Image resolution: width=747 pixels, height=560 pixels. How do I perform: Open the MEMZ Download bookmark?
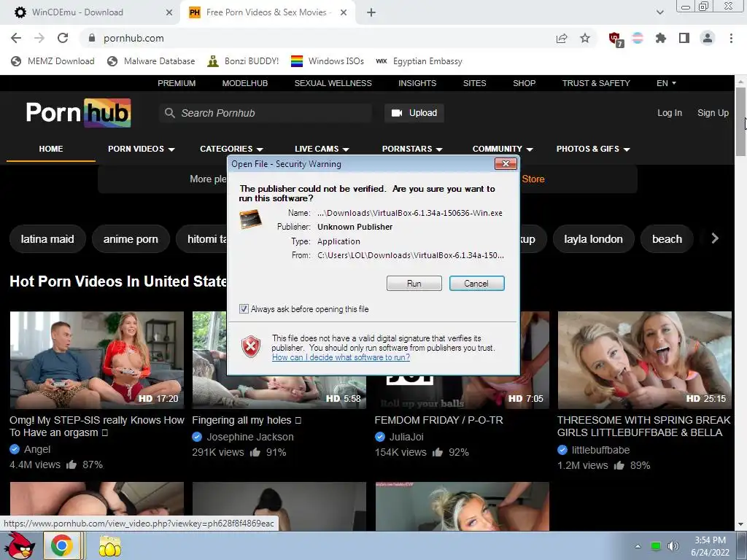point(53,61)
